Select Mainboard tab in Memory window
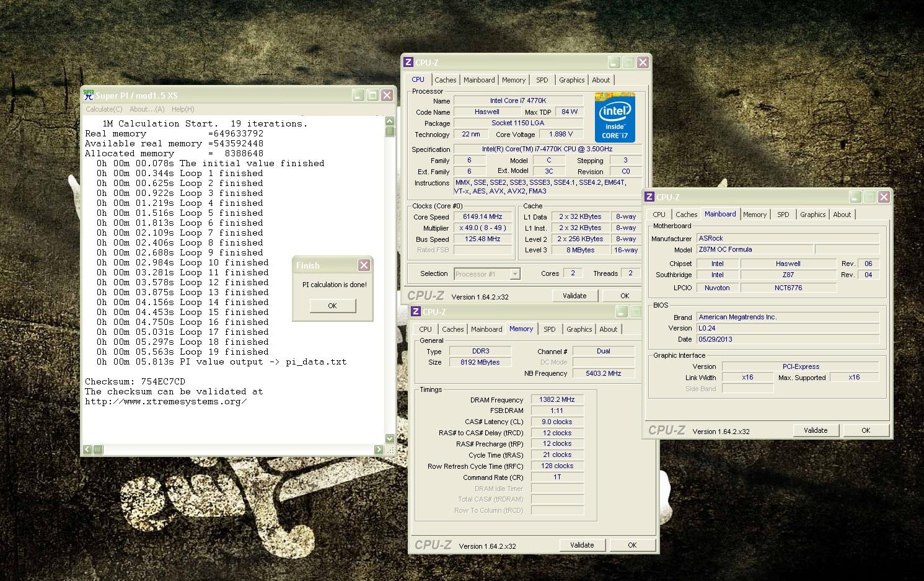Screen dimensions: 924x581 coord(486,329)
